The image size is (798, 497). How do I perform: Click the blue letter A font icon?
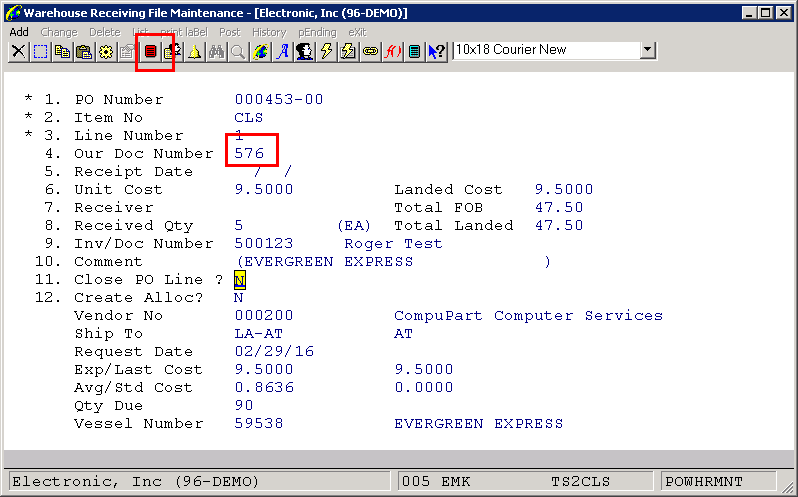(282, 51)
